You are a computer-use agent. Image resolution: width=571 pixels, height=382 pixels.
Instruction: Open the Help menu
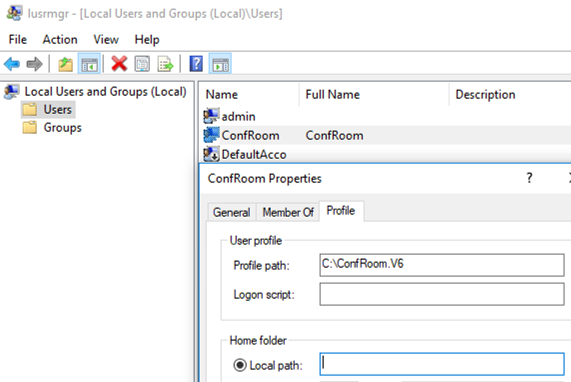click(x=147, y=39)
